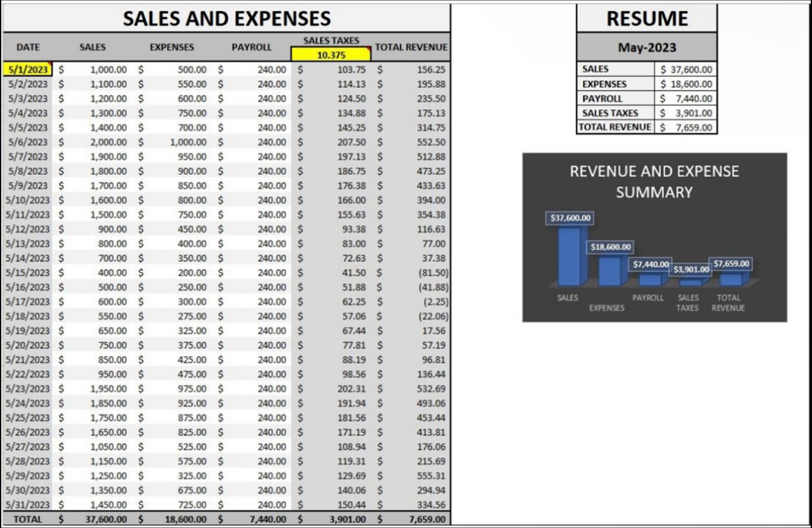Click the SALES AND EXPENSES title banner
Viewport: 812px width, 528px height.
tap(227, 18)
